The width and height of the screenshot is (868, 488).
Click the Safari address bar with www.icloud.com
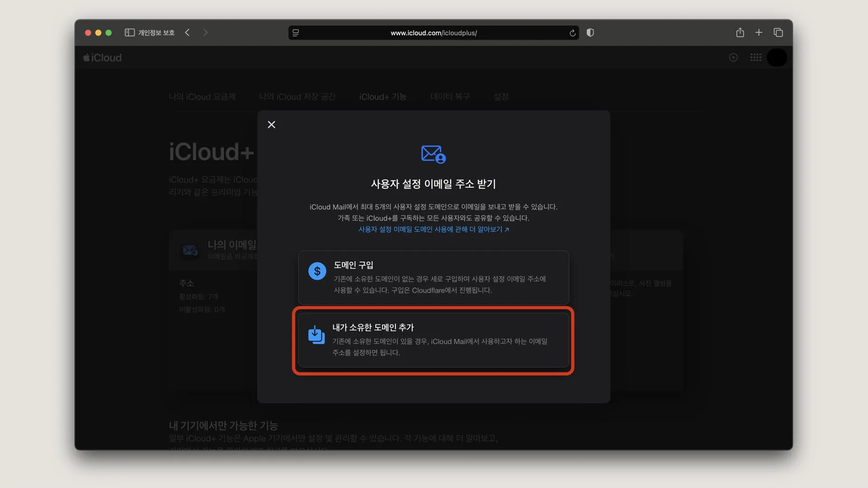pos(434,33)
